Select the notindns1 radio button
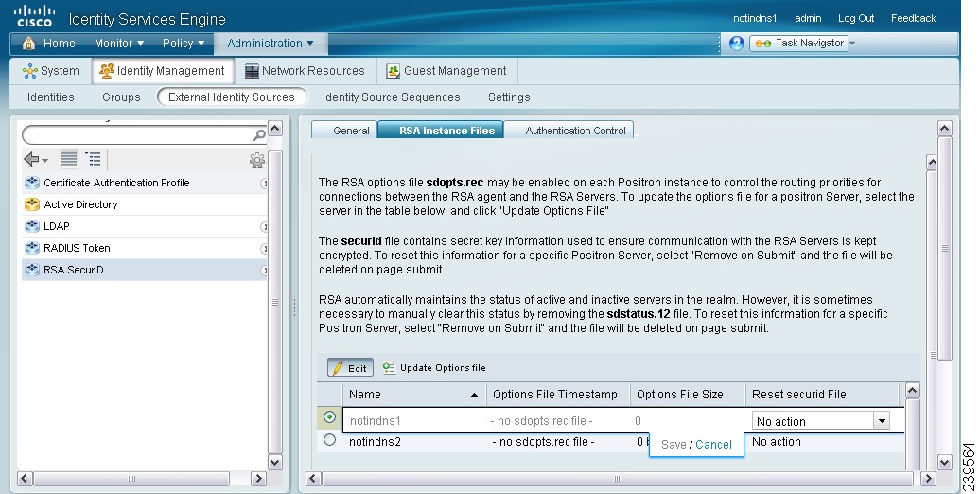This screenshot has width=980, height=494. (329, 416)
